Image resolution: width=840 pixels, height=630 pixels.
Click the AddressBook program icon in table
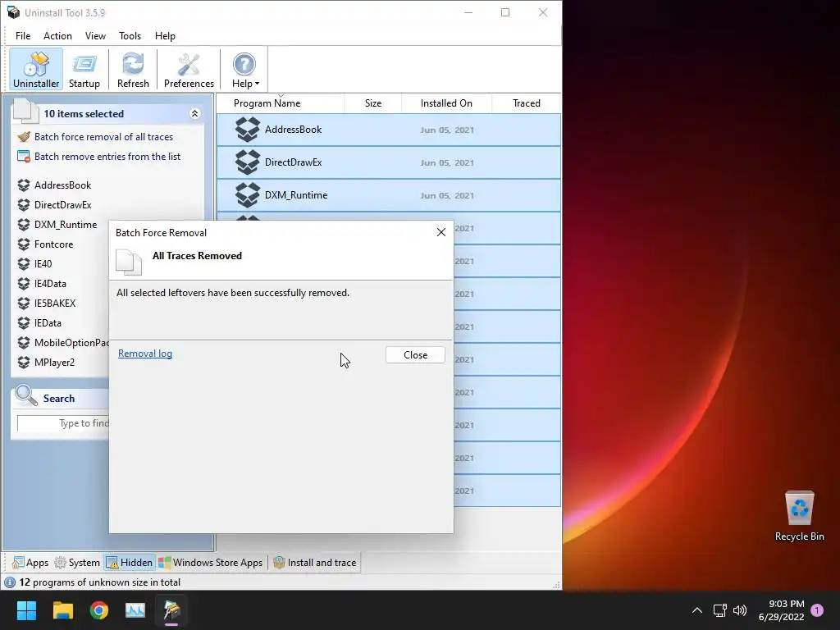point(248,130)
